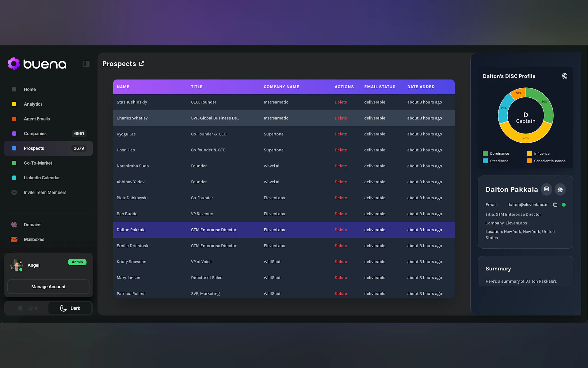Toggle Dominance legend in DISC chart
The image size is (588, 368).
point(496,154)
